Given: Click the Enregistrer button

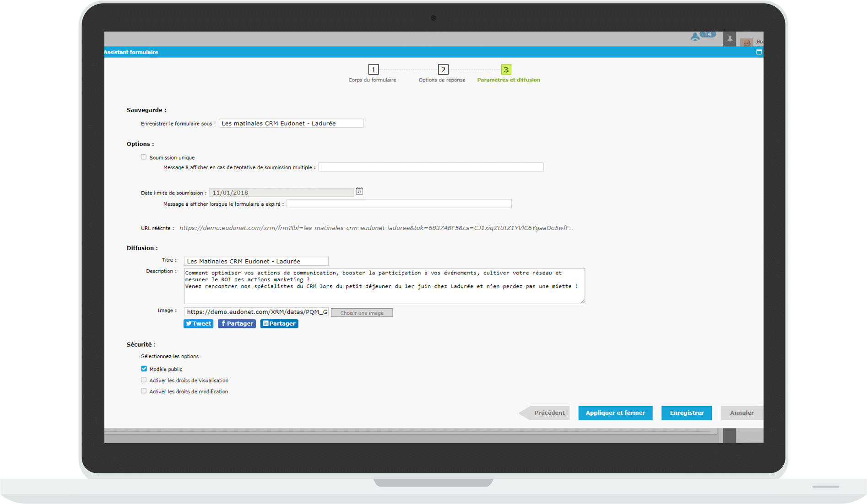Looking at the screenshot, I should click(x=687, y=413).
